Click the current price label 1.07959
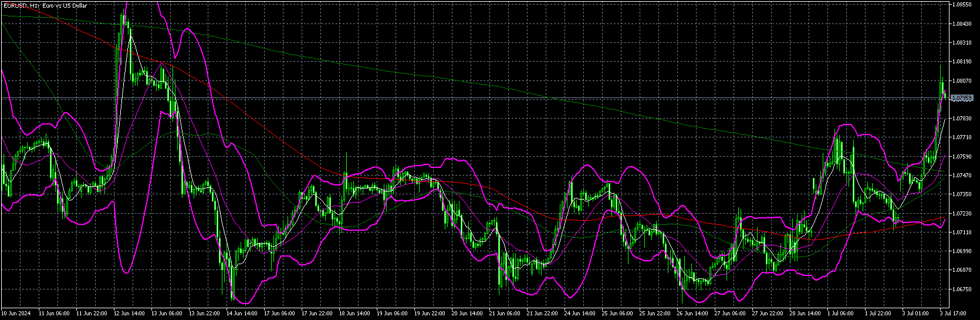The height and width of the screenshot is (320, 980). (963, 98)
